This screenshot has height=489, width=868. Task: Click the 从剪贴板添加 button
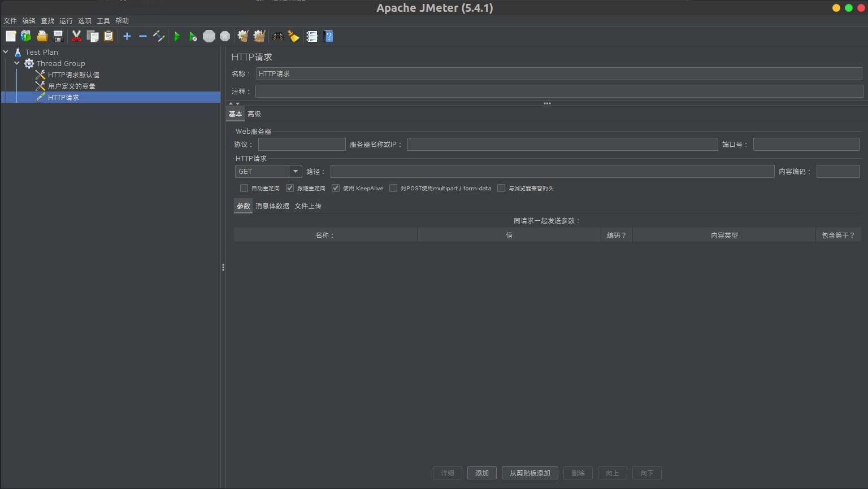(530, 473)
